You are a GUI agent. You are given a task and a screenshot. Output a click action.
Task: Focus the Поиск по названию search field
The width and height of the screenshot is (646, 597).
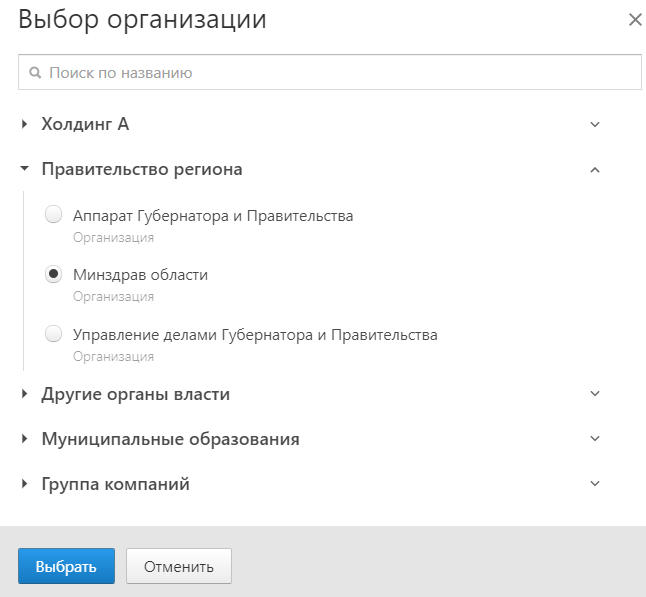click(x=330, y=72)
